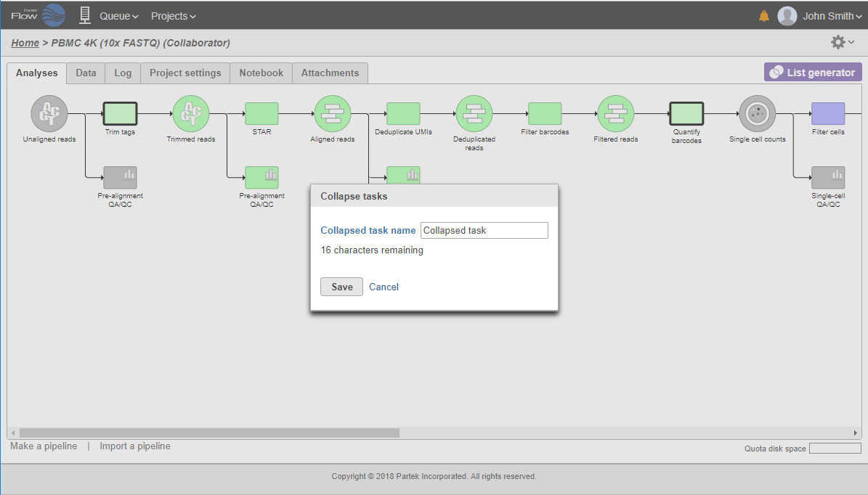
Task: Switch to the Data tab
Action: click(86, 73)
